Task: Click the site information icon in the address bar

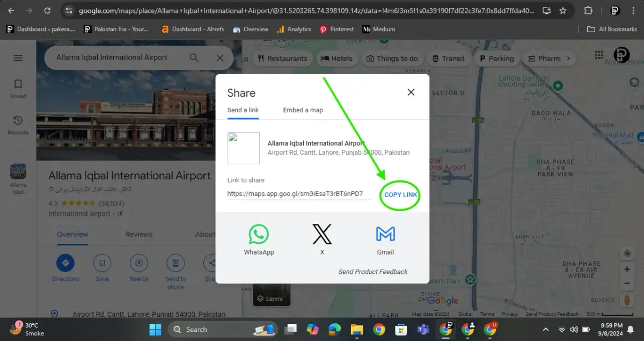Action: [x=68, y=10]
